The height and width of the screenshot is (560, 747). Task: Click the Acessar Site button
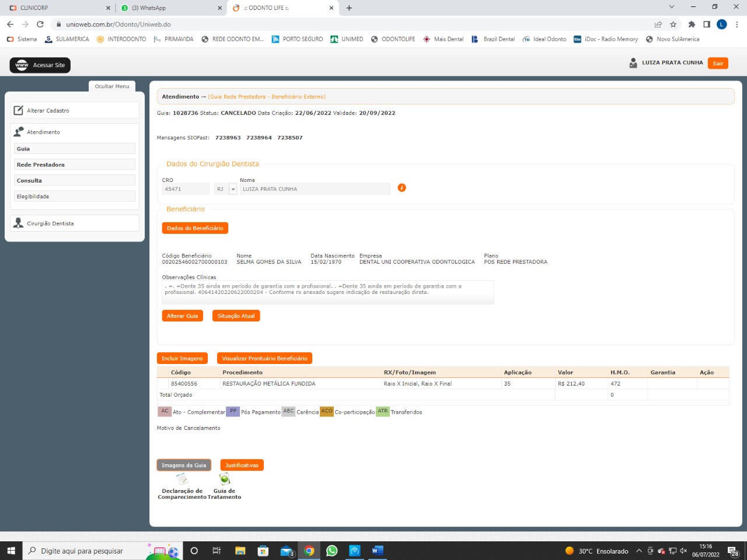point(40,65)
